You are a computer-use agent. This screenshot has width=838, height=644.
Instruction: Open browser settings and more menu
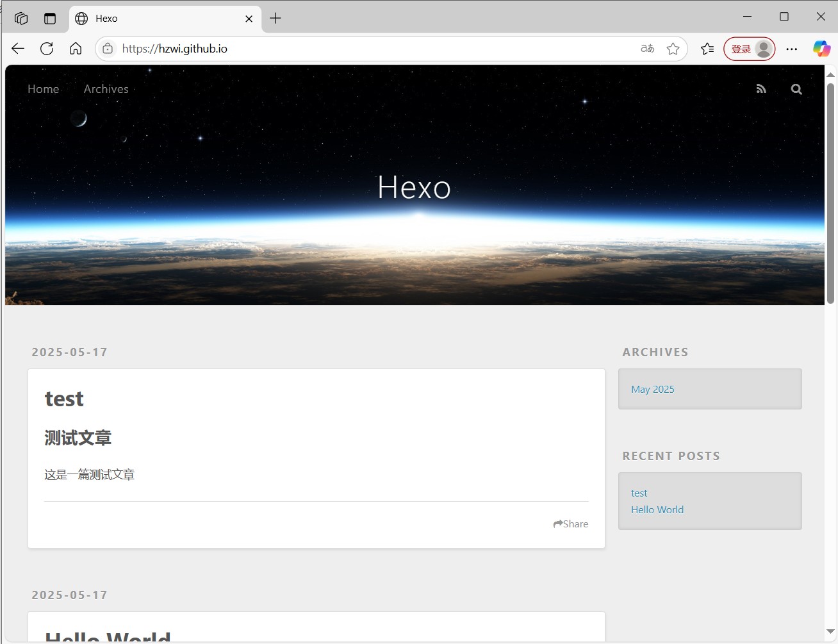pos(792,49)
